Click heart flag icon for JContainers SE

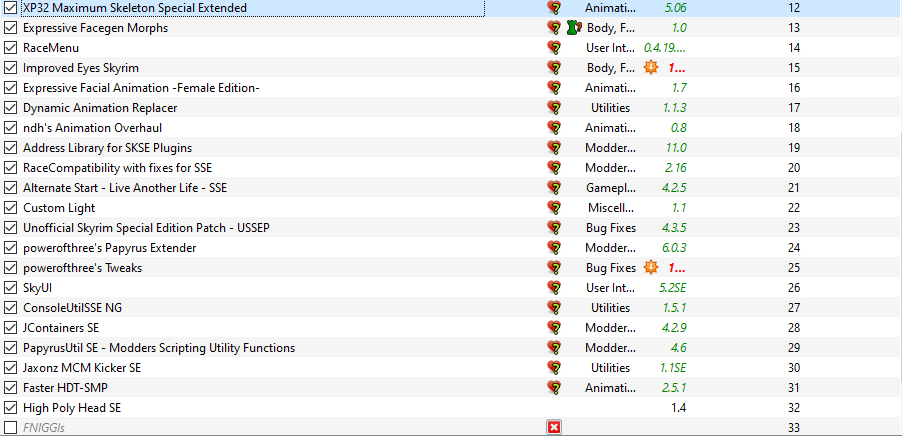(554, 328)
